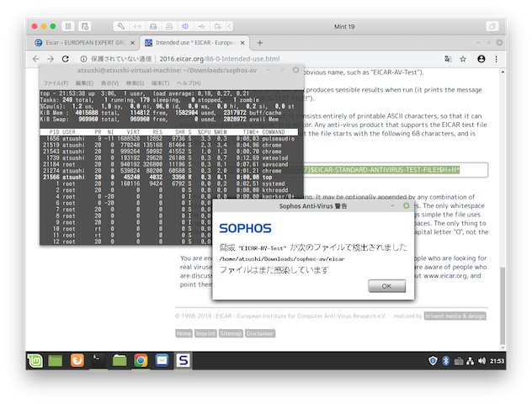Click the Sophos 'S' taskbar item

point(184,360)
